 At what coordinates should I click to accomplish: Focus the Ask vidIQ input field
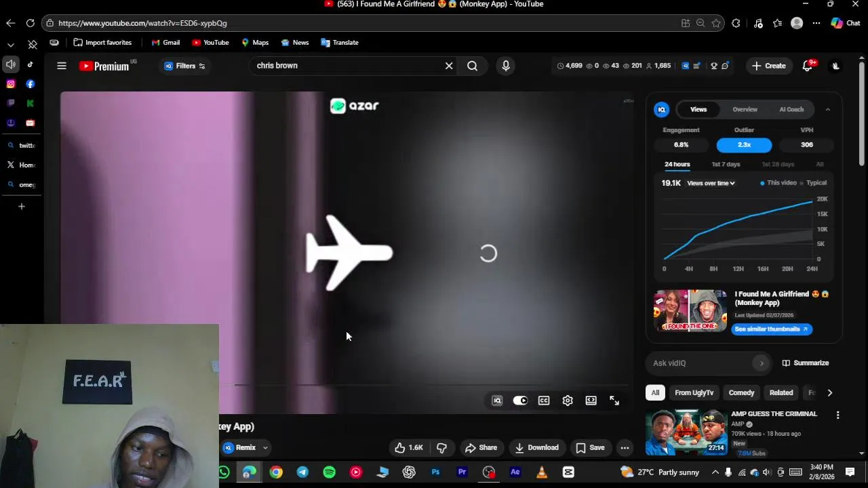coord(701,363)
